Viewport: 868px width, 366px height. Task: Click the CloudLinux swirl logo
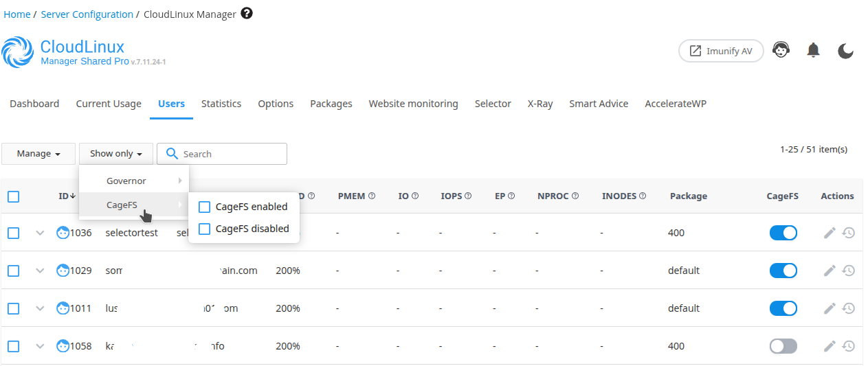click(x=17, y=53)
